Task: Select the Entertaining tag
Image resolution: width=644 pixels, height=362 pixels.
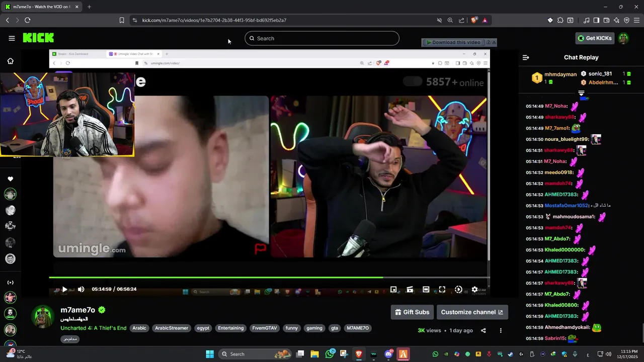Action: [x=231, y=328]
